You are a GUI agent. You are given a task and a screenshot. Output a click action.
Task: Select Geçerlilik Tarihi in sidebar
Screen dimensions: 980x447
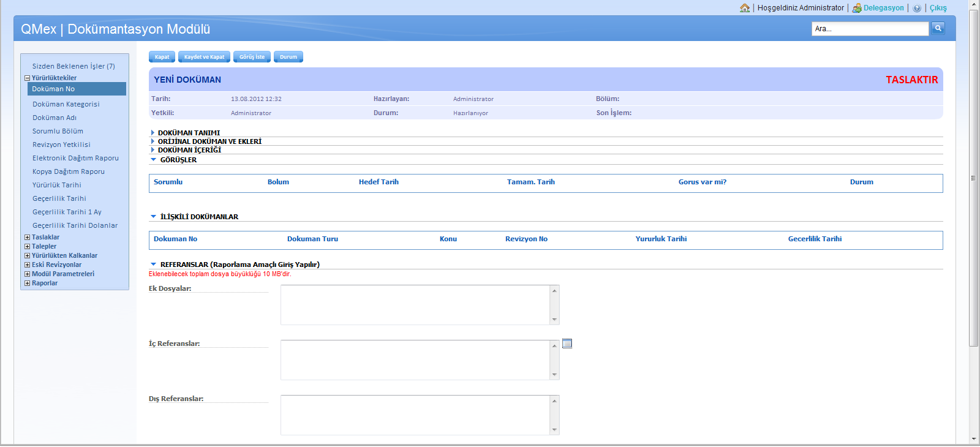click(x=59, y=198)
